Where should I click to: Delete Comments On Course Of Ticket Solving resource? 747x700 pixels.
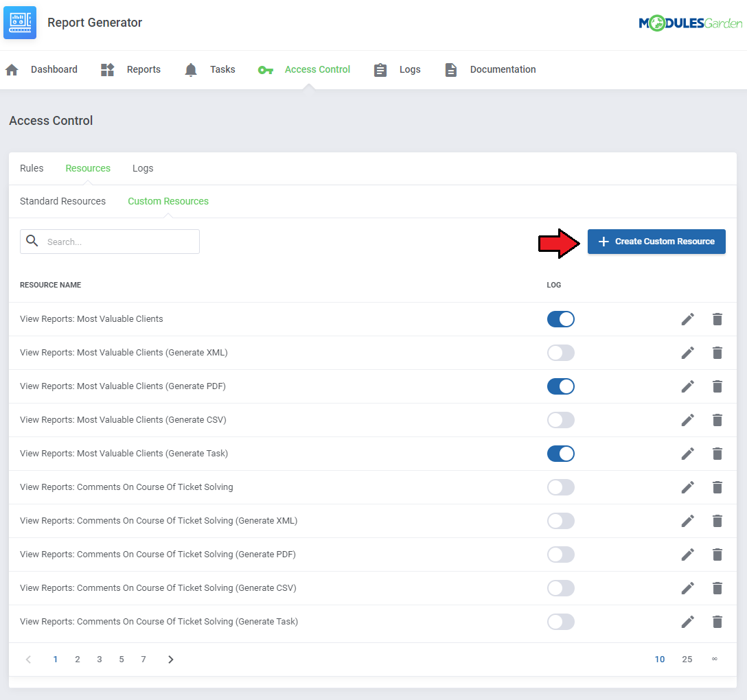[x=717, y=487]
